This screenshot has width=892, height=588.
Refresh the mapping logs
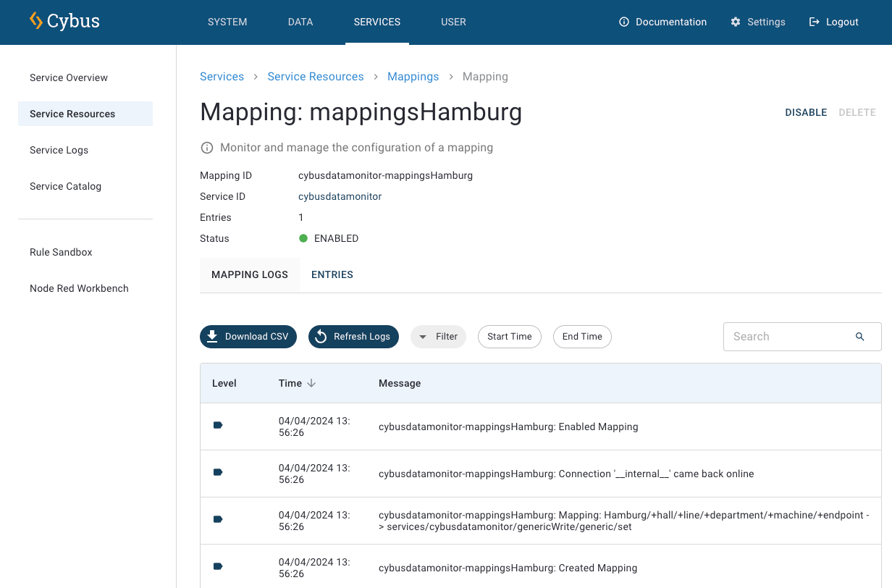point(353,337)
